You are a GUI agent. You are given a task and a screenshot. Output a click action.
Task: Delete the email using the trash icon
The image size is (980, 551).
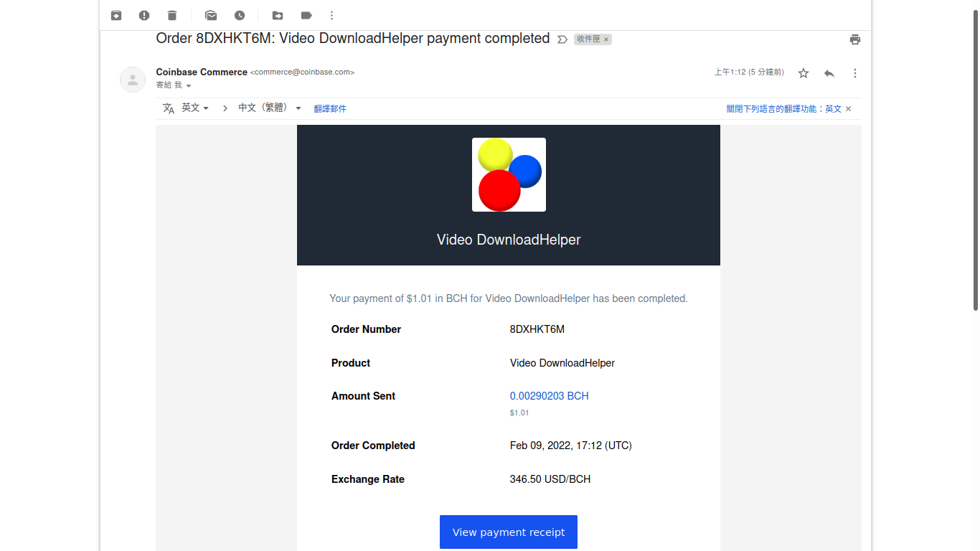pyautogui.click(x=172, y=15)
